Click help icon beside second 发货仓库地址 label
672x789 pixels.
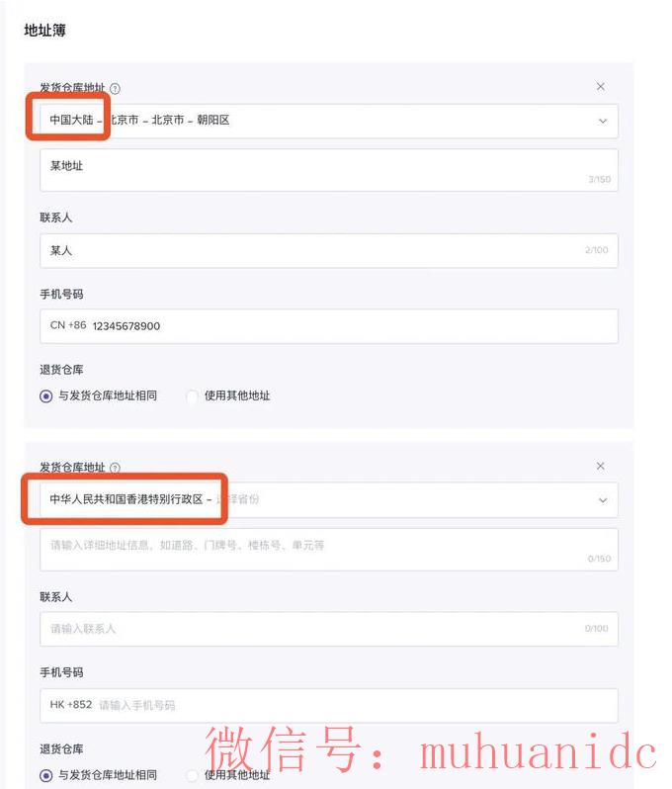(115, 468)
